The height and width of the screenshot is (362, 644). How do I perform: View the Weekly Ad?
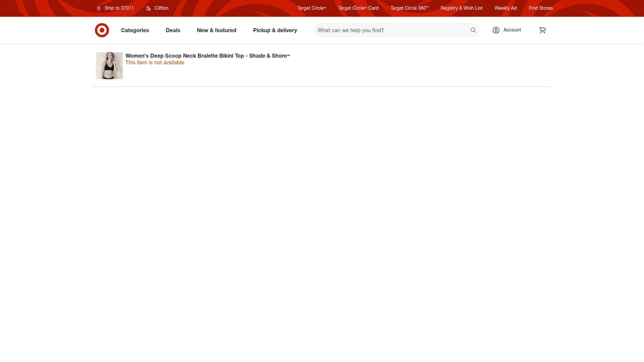(505, 8)
